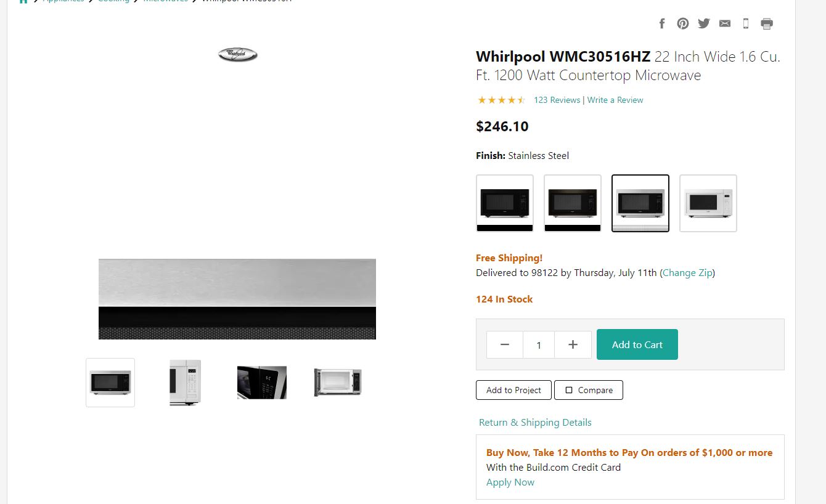The image size is (826, 504).
Task: Pin this microwave to Pinterest
Action: pyautogui.click(x=683, y=23)
